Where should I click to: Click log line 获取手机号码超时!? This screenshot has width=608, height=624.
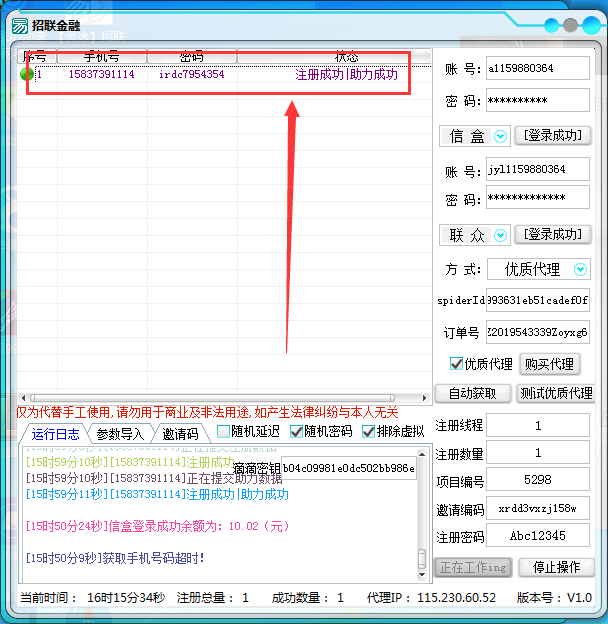[115, 558]
